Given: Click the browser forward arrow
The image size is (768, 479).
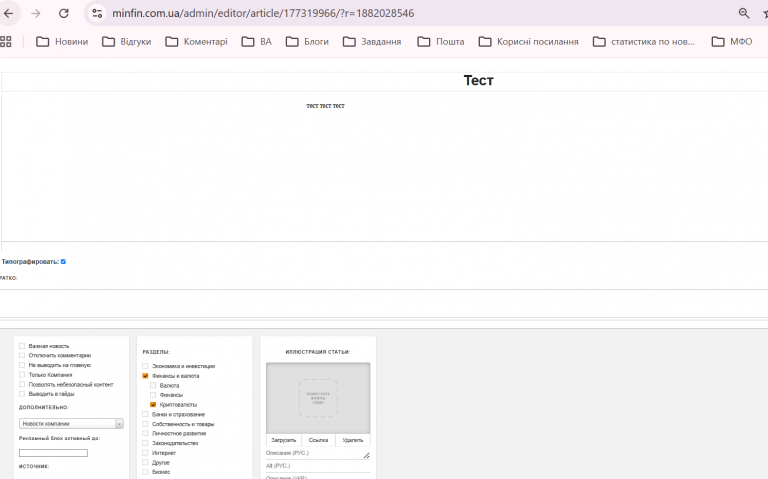Looking at the screenshot, I should (x=36, y=13).
